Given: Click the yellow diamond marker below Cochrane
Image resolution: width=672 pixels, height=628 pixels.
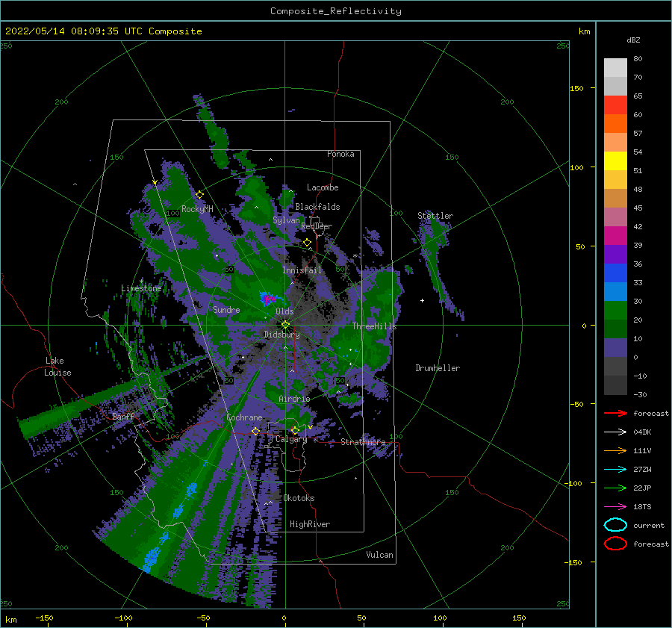Looking at the screenshot, I should click(x=255, y=431).
